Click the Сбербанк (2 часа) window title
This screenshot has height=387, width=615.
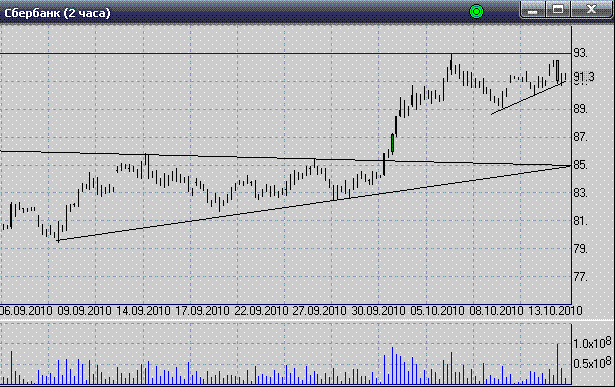tap(57, 13)
